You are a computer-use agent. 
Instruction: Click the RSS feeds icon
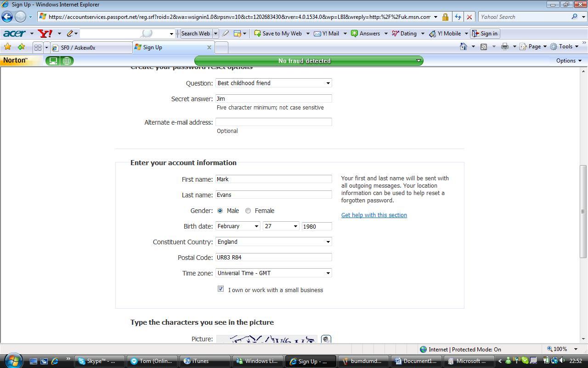[484, 46]
